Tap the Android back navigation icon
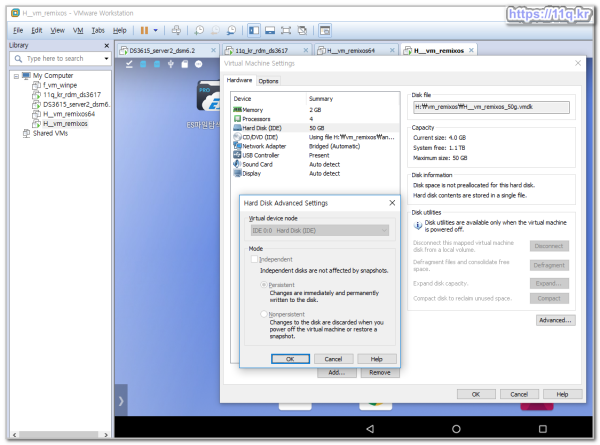The height and width of the screenshot is (445, 600). pyautogui.click(x=370, y=429)
